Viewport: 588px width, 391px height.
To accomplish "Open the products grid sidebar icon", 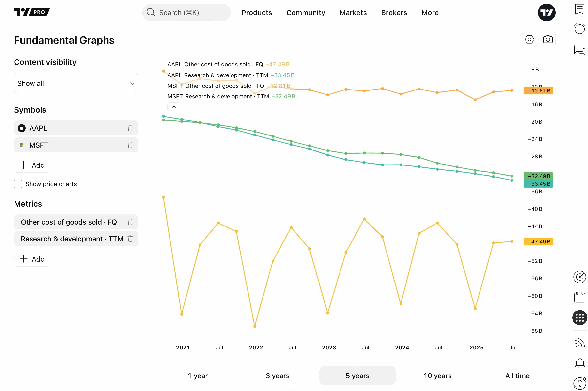I will pos(579,317).
